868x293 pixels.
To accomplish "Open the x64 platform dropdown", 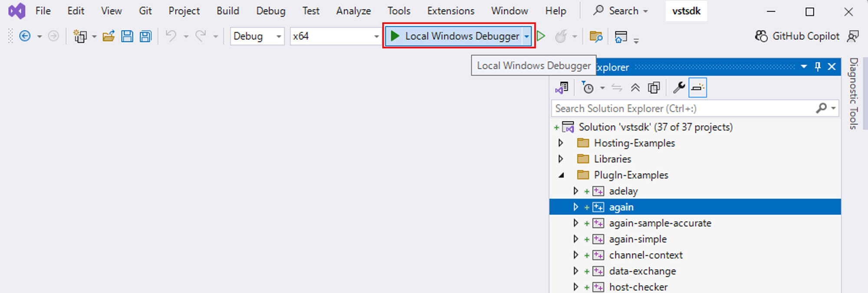I will tap(376, 36).
